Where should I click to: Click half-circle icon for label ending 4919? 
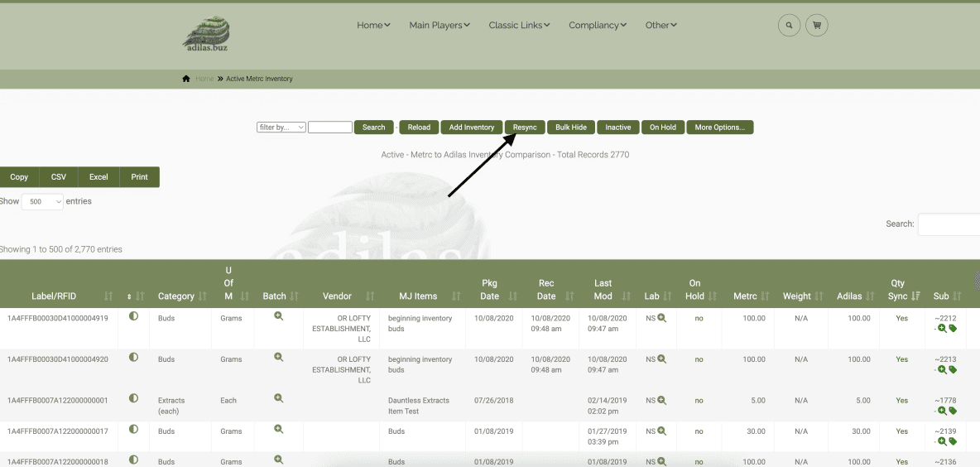point(133,316)
